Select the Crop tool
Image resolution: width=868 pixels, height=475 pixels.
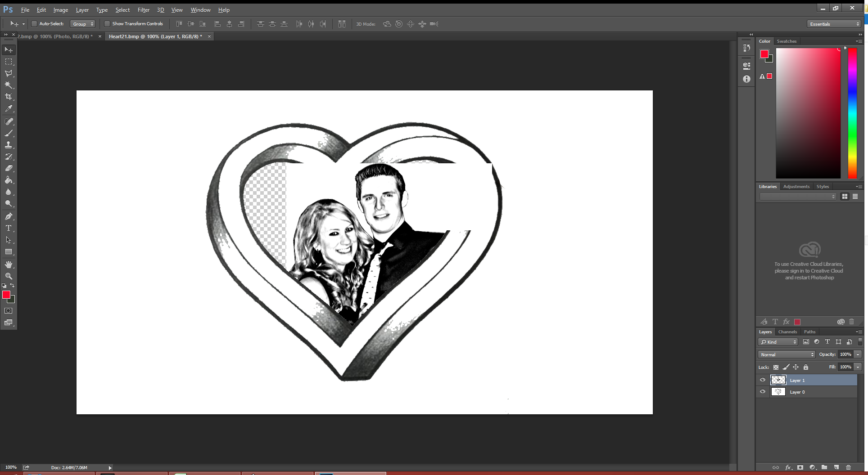[x=9, y=97]
